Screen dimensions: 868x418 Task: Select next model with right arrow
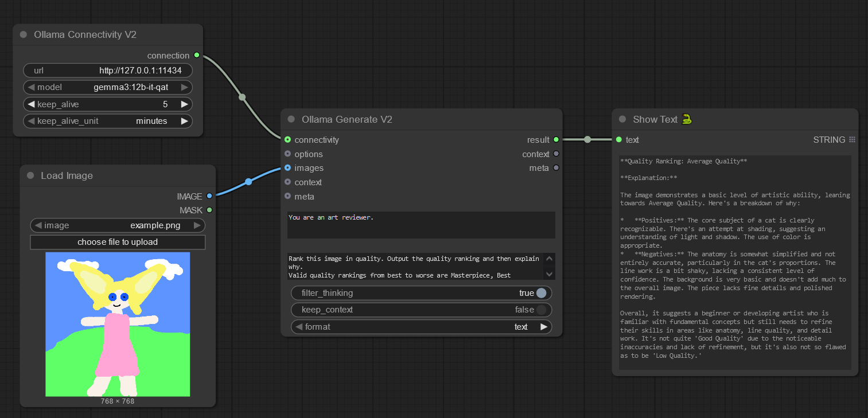pyautogui.click(x=184, y=88)
